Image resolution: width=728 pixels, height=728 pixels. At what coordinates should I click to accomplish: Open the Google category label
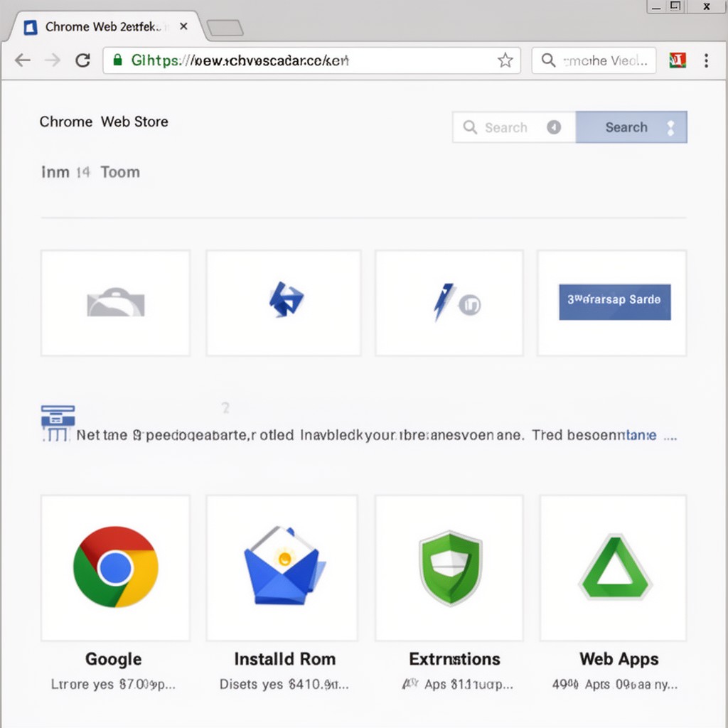(113, 659)
